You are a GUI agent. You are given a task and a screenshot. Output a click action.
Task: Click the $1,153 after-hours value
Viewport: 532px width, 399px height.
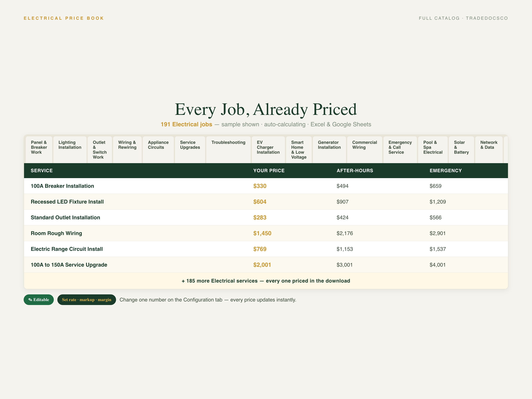pos(345,249)
